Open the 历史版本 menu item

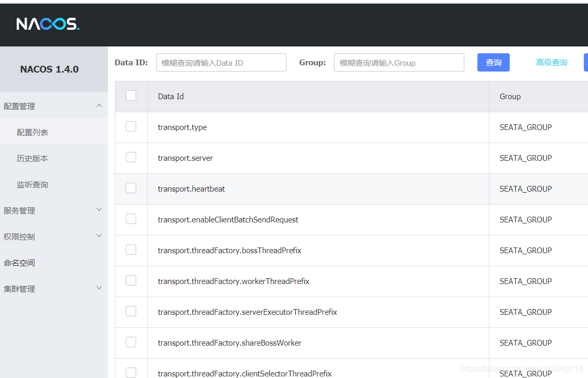[32, 158]
